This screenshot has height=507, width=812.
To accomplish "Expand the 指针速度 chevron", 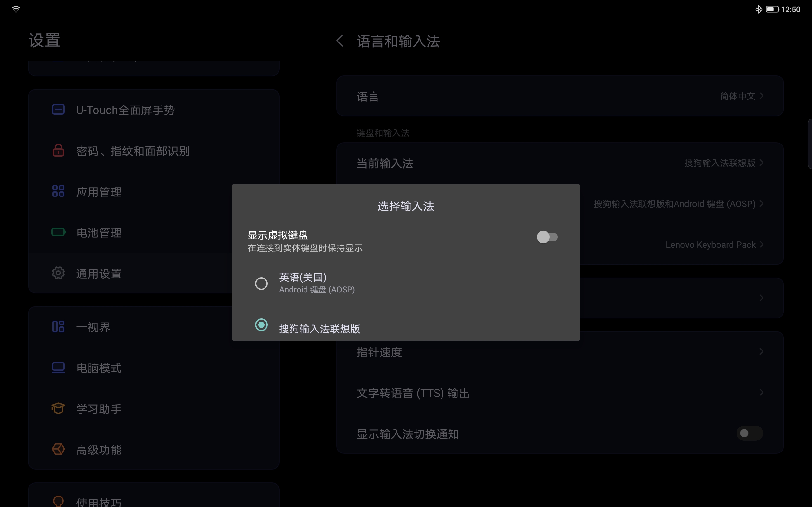I will (761, 352).
